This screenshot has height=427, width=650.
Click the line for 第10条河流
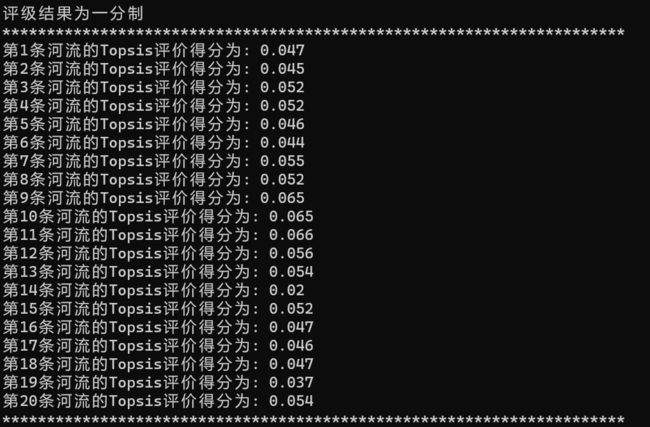tap(158, 216)
